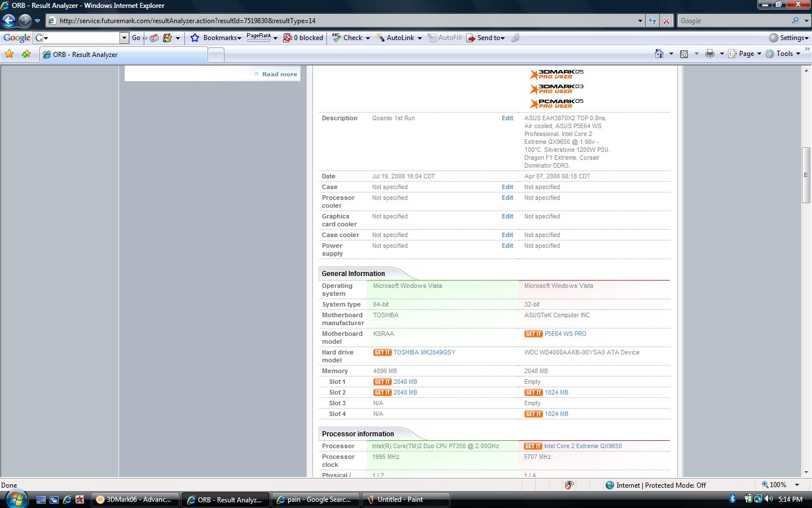The width and height of the screenshot is (812, 508).
Task: Click the 3DMark05 Pro User badge
Action: click(557, 74)
